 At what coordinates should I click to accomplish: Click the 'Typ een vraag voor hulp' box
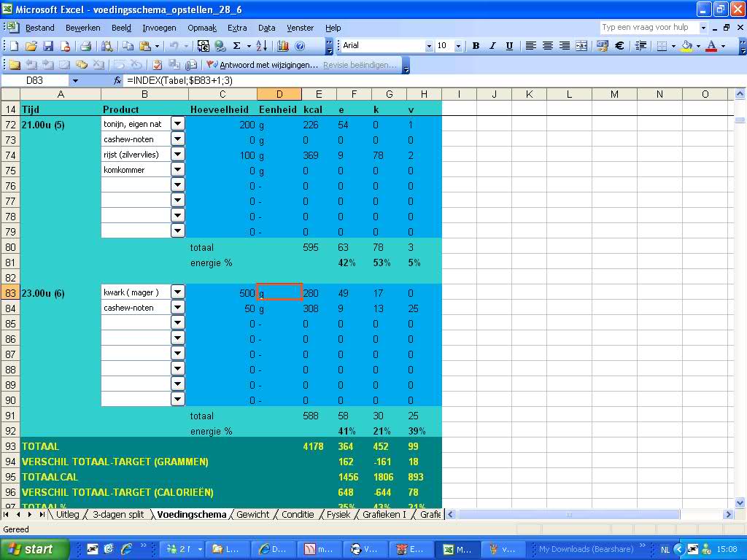pos(648,27)
